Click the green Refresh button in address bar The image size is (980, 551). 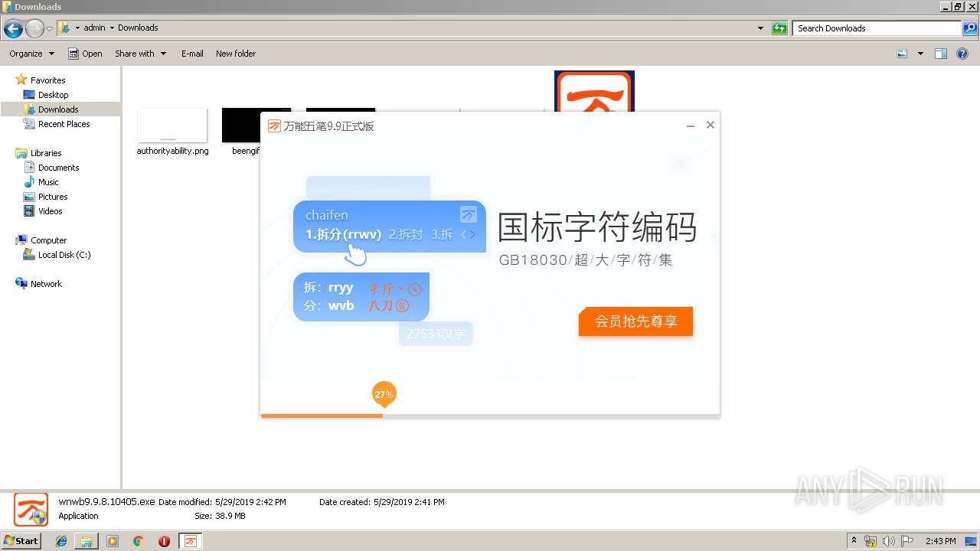point(779,28)
